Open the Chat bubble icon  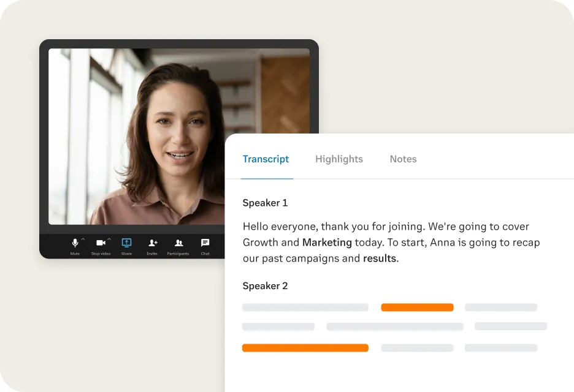click(x=205, y=243)
